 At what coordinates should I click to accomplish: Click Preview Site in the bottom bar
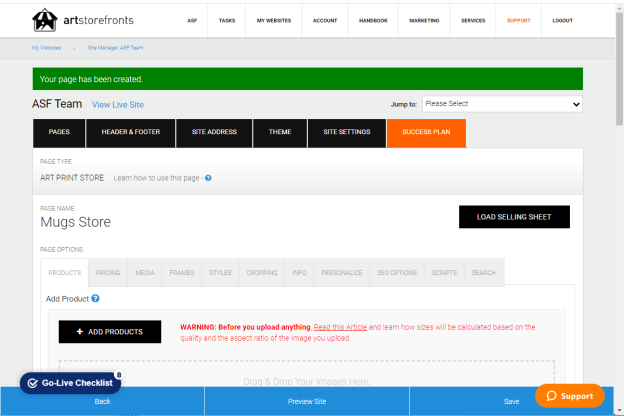pyautogui.click(x=307, y=401)
